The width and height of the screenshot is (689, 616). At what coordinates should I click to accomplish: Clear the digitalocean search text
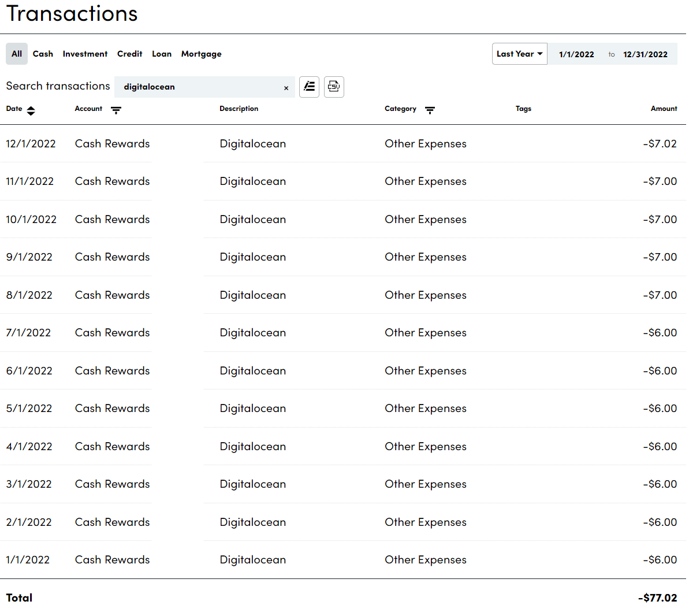tap(286, 88)
